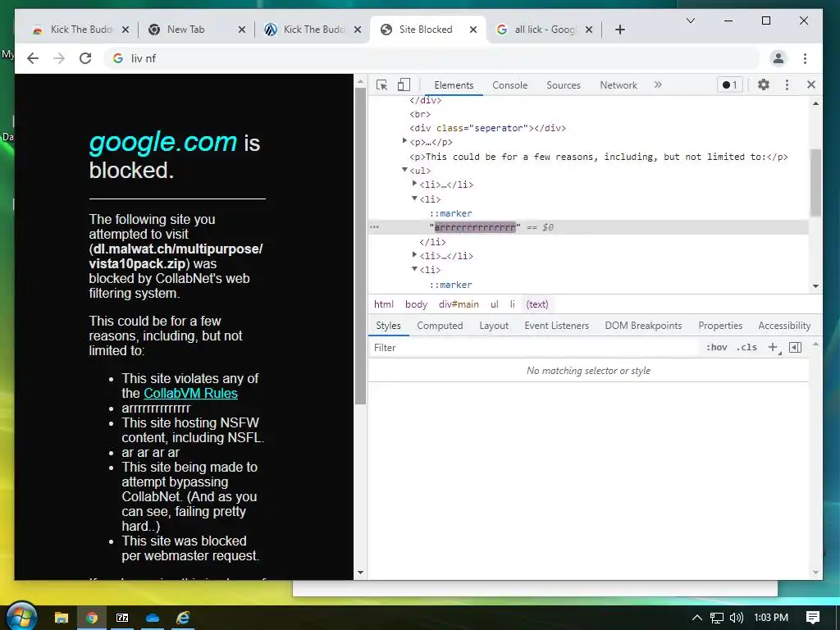
Task: Open the tab search dropdown arrow
Action: 691,21
